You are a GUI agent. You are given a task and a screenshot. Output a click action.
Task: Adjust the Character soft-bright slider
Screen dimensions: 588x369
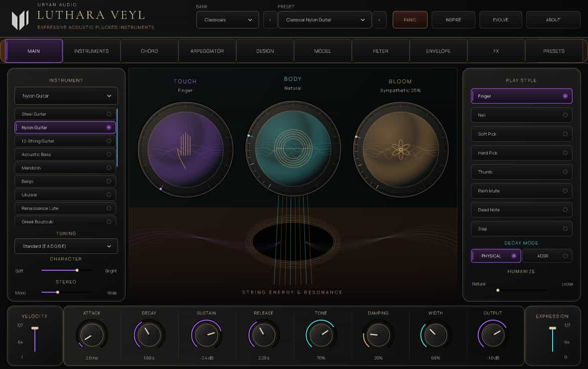click(x=66, y=270)
